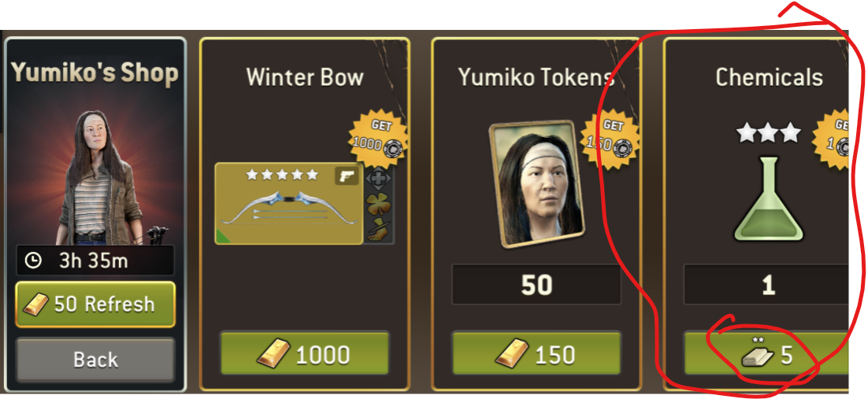Buy Winter Bow for 1000 gold
The image size is (868, 399).
click(305, 353)
